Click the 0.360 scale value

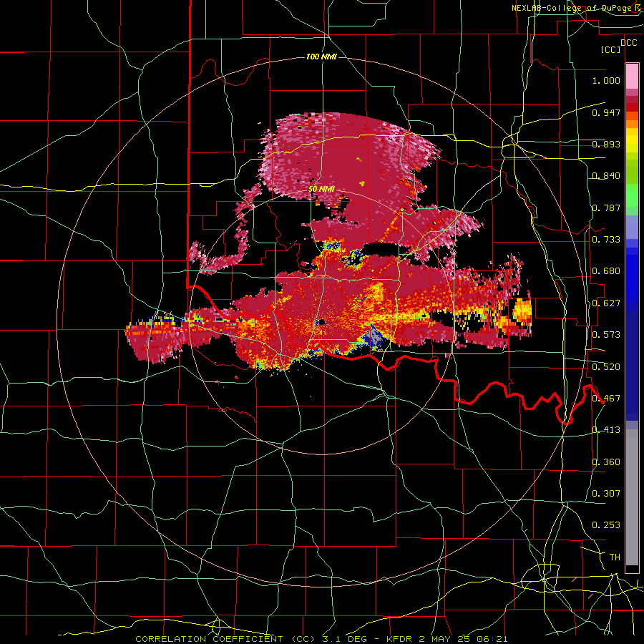[606, 462]
